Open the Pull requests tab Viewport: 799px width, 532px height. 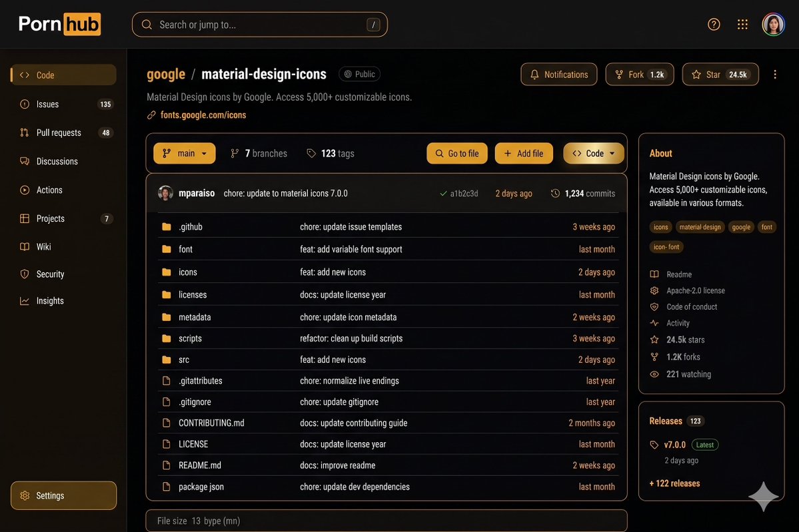click(64, 133)
